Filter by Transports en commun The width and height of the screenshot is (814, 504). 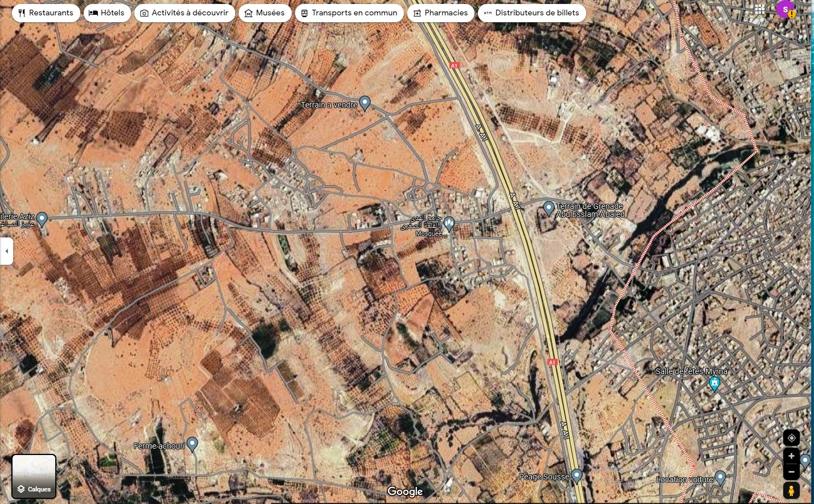(349, 13)
